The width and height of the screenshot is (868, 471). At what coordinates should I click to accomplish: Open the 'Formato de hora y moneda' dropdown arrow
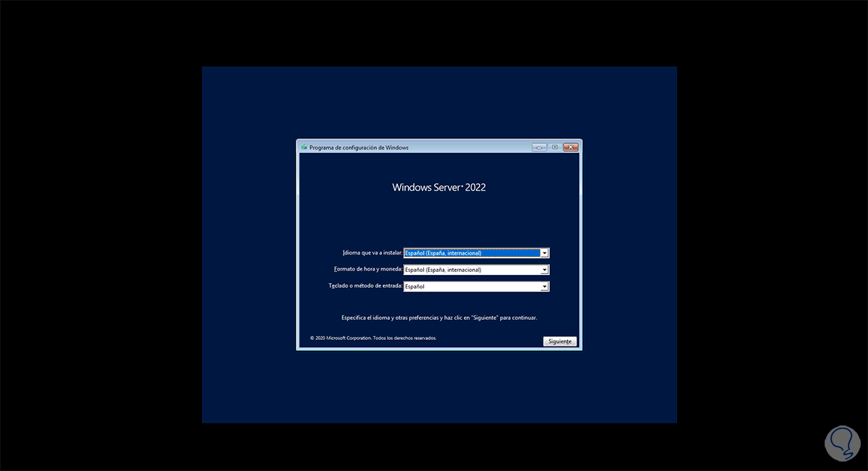point(545,270)
